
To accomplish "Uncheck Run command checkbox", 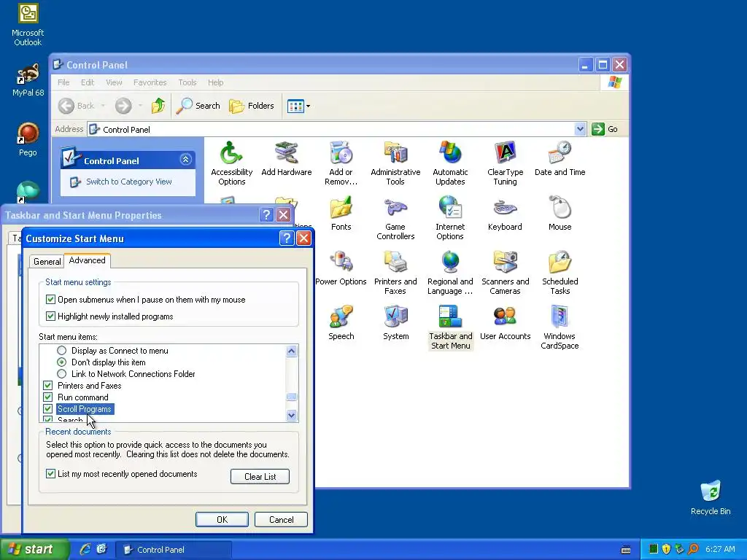I will click(47, 397).
